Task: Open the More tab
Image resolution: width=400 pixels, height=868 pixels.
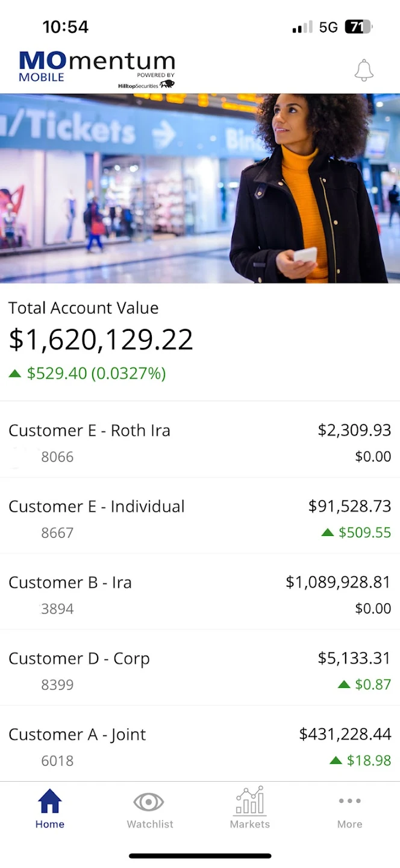Action: coord(349,811)
